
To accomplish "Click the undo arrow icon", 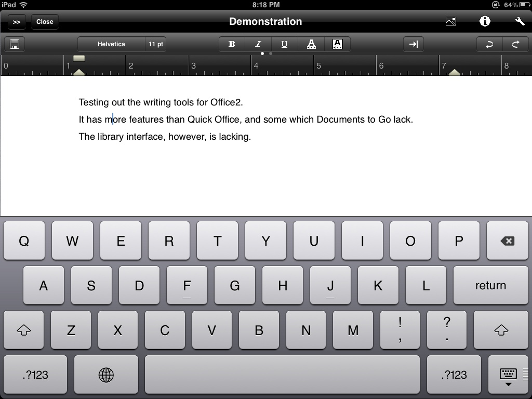I will [x=489, y=45].
